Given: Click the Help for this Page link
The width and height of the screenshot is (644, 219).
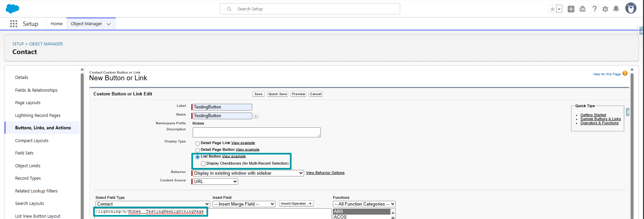Looking at the screenshot, I should (607, 74).
